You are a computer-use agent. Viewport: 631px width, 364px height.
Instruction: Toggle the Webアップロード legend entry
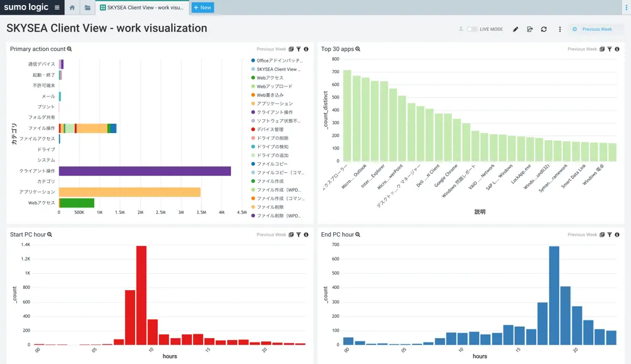[271, 86]
